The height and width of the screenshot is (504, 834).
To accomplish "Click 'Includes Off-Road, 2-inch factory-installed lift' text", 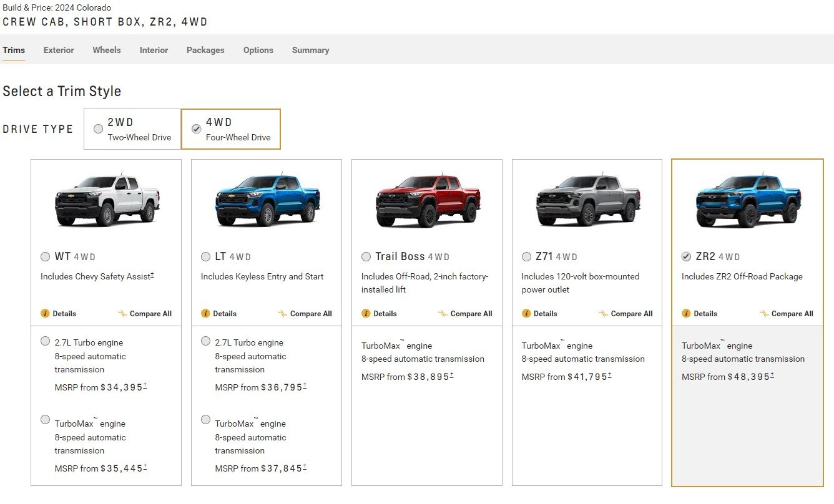I will coord(425,283).
